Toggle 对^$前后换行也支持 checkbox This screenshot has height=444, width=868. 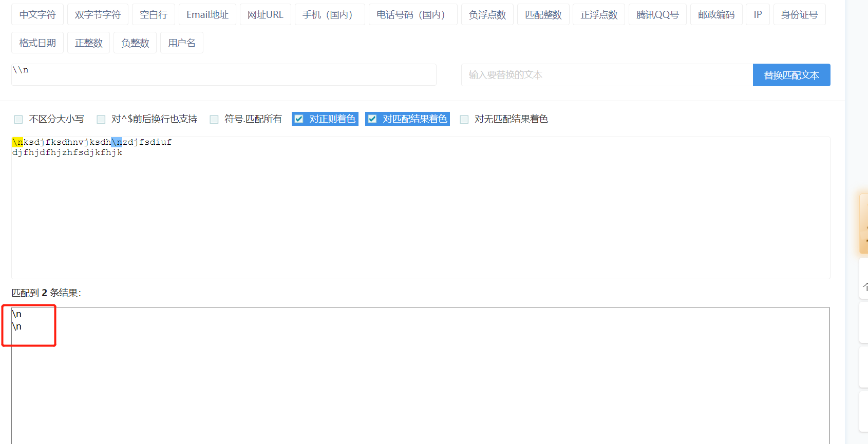(101, 119)
